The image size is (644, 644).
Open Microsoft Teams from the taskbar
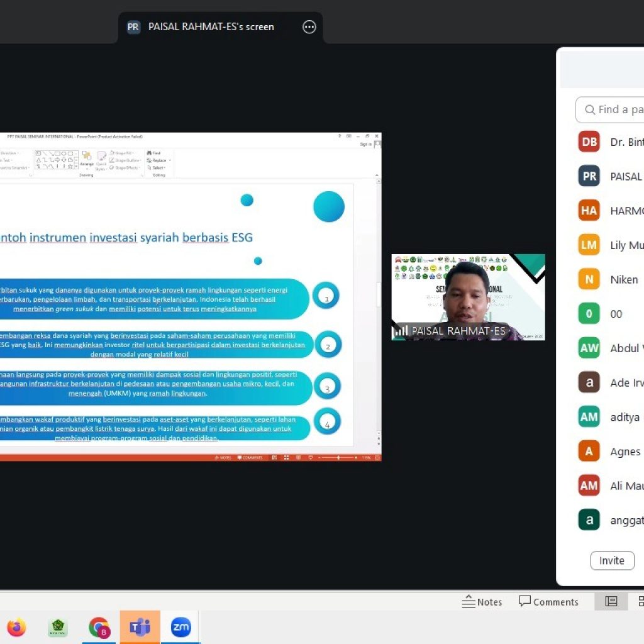[x=140, y=627]
